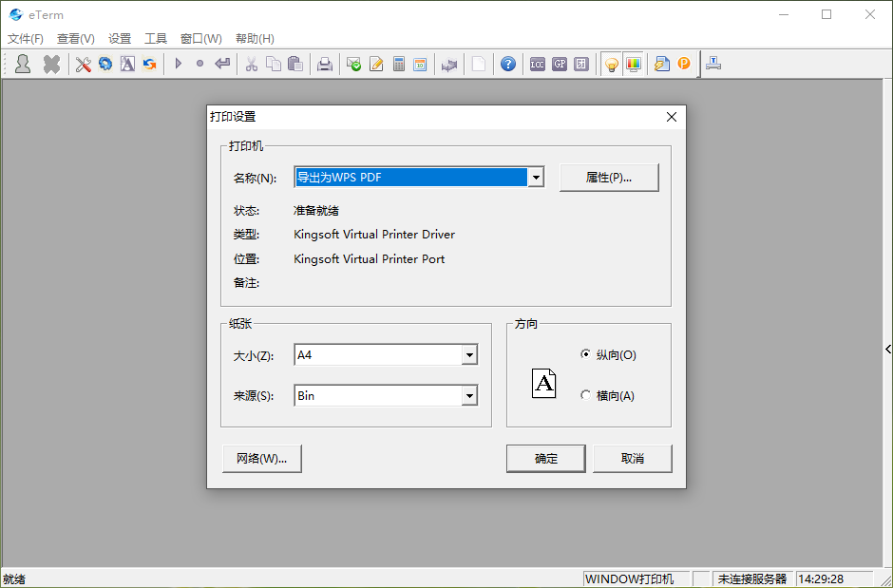This screenshot has width=893, height=588.
Task: Expand the side panel arrow at right edge
Action: [x=888, y=349]
